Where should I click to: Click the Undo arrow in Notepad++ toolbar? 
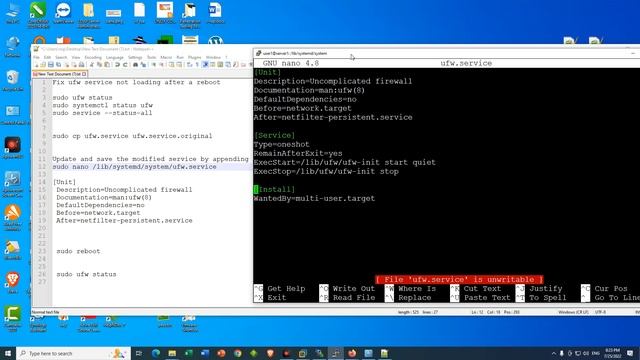[x=117, y=64]
